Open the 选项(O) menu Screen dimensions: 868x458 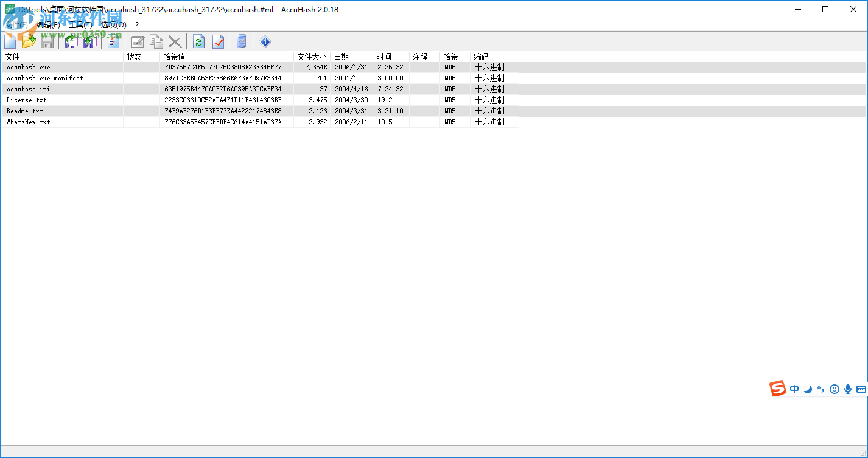114,25
